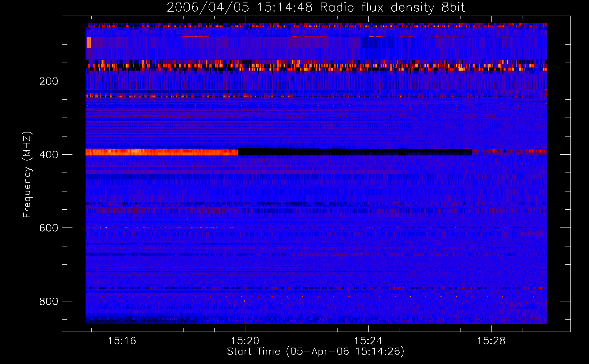Click the plot title '2006/04/05 15:14:48 Radio flux density 8bit'

tap(316, 8)
